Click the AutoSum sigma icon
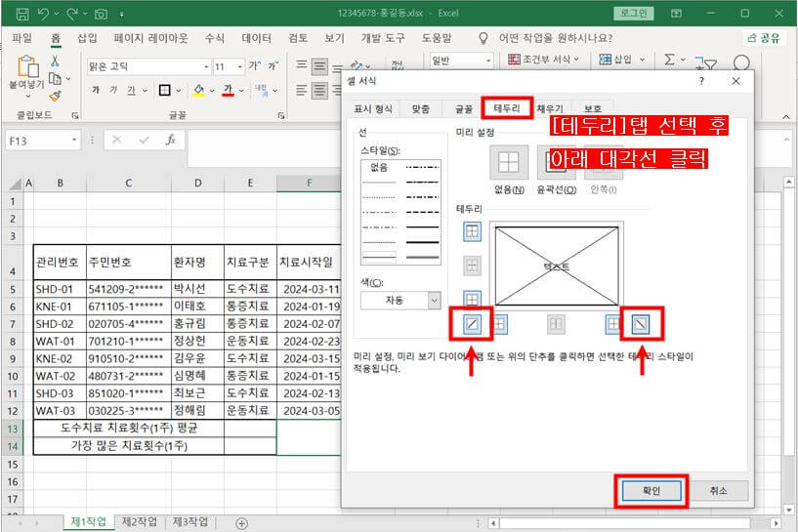The image size is (798, 532). pos(669,60)
